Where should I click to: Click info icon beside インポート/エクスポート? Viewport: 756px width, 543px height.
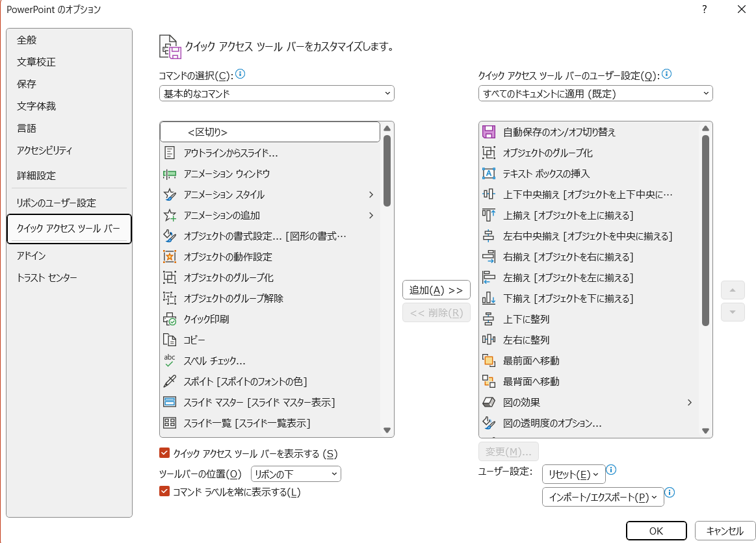669,492
